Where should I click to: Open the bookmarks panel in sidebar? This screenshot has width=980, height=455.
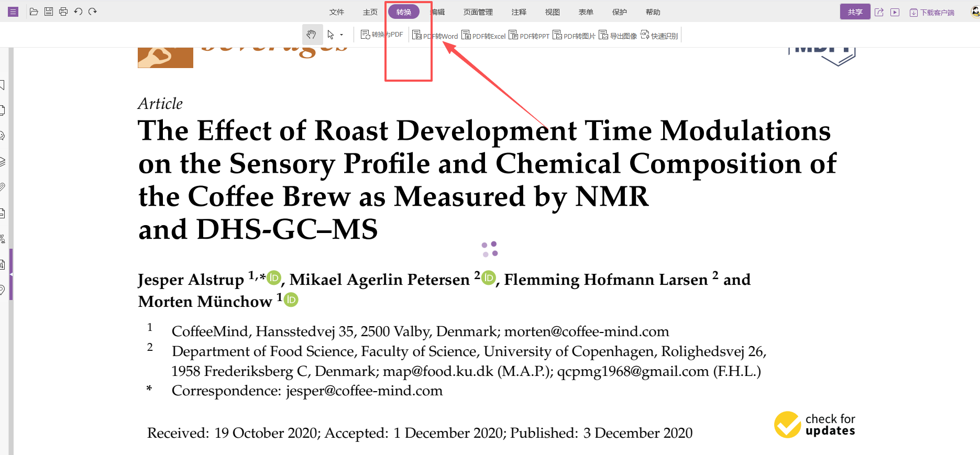2,85
